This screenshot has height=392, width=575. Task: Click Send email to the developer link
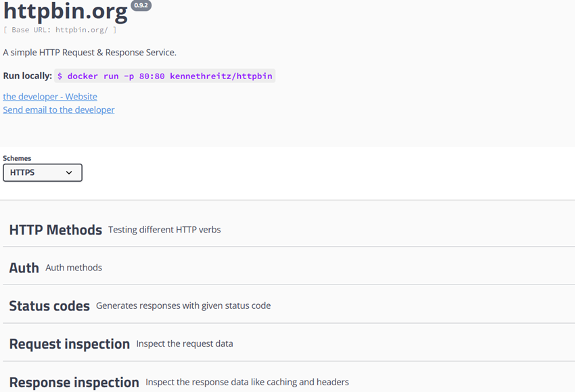point(59,110)
